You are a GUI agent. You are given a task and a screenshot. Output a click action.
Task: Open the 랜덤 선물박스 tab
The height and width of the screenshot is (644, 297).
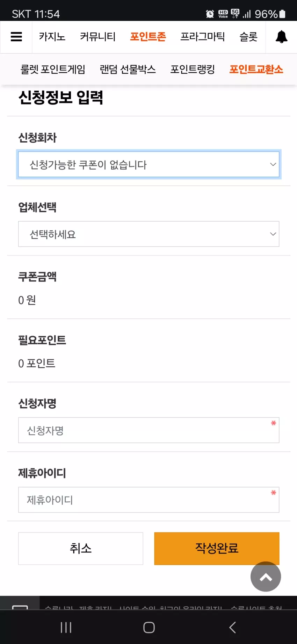tap(128, 69)
